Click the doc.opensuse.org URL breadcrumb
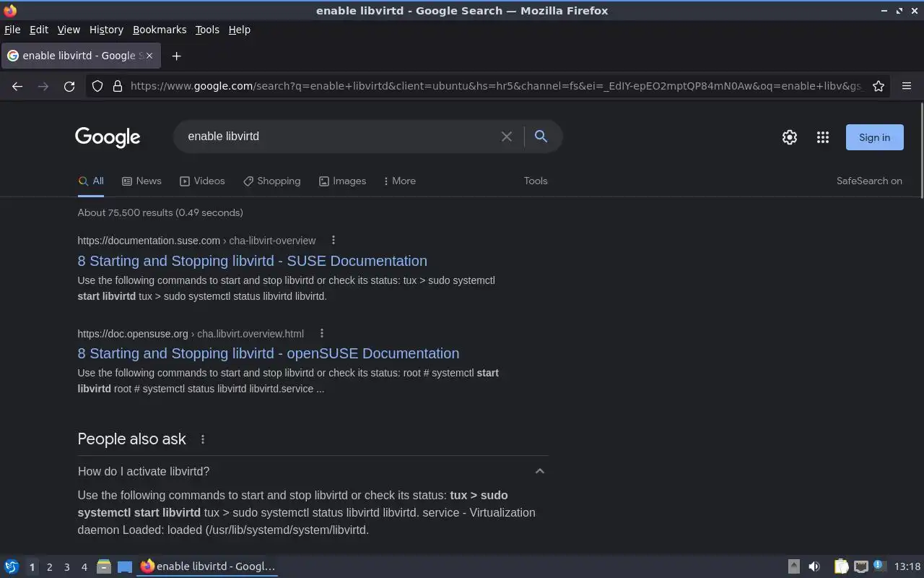 coord(191,334)
